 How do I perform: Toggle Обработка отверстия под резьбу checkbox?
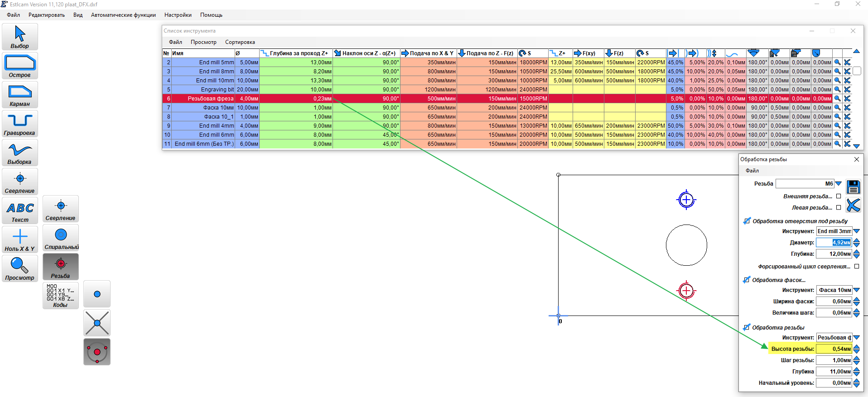click(x=747, y=221)
